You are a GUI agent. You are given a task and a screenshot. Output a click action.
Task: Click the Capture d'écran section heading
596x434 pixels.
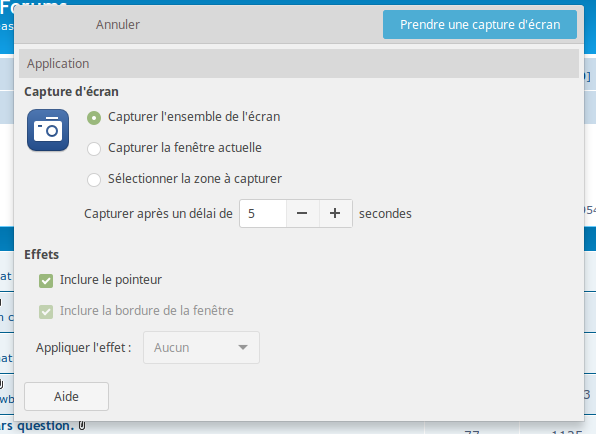click(x=71, y=92)
